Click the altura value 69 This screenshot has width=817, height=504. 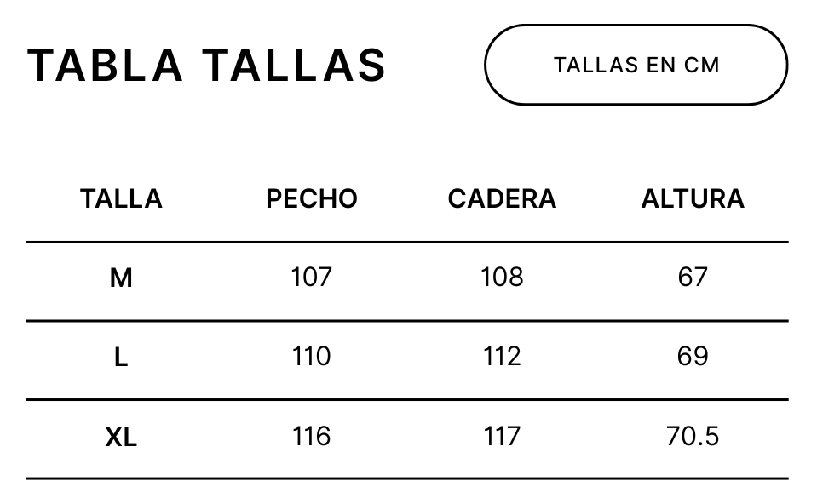692,357
